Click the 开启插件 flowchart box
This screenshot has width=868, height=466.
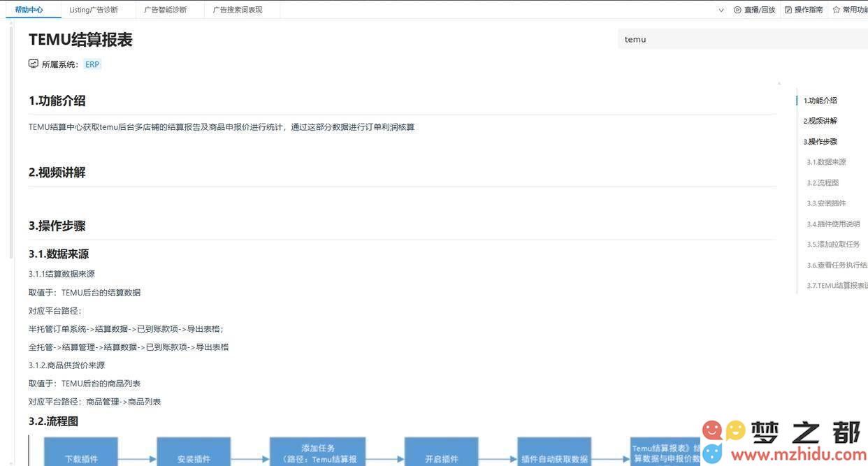[442, 451]
